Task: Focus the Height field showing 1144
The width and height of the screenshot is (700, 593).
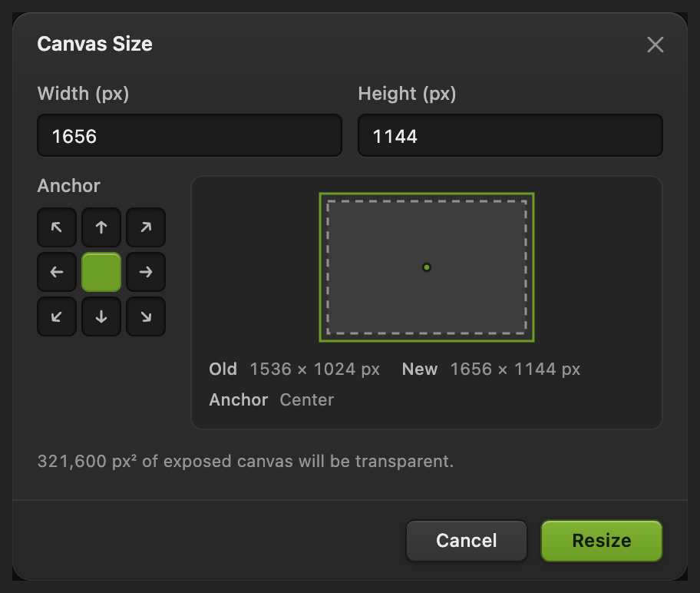Action: pyautogui.click(x=510, y=135)
